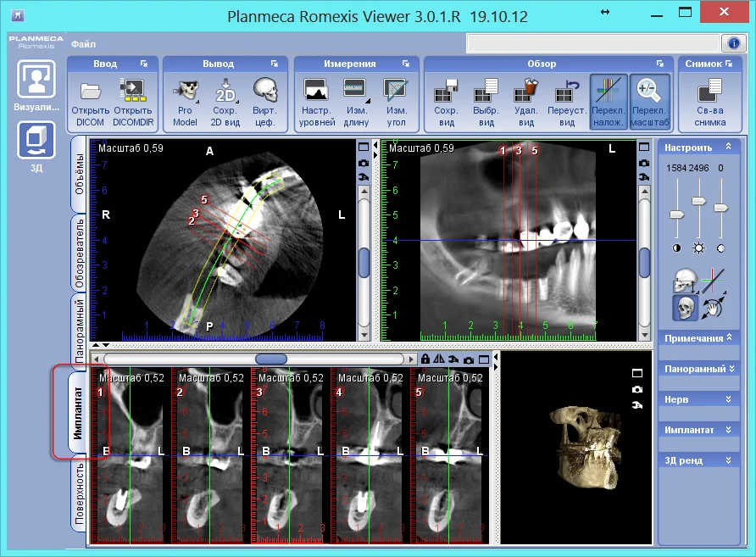The width and height of the screenshot is (756, 557).
Task: Open the Файл menu
Action: click(83, 43)
